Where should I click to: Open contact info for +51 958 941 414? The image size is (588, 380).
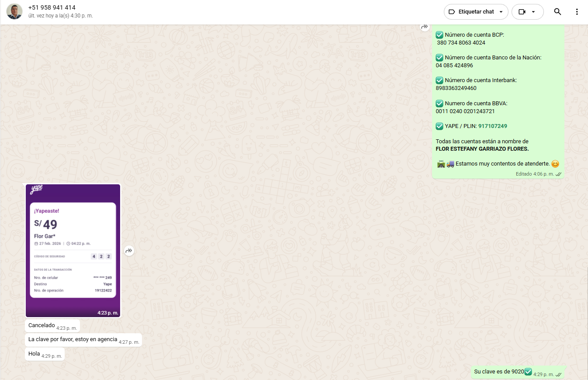(x=52, y=7)
